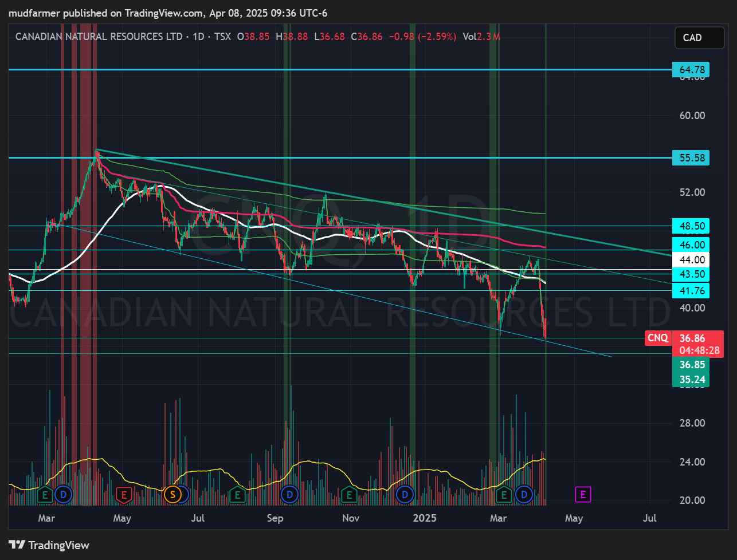The height and width of the screenshot is (560, 737).
Task: Open the purple upcoming E earnings marker
Action: point(583,494)
